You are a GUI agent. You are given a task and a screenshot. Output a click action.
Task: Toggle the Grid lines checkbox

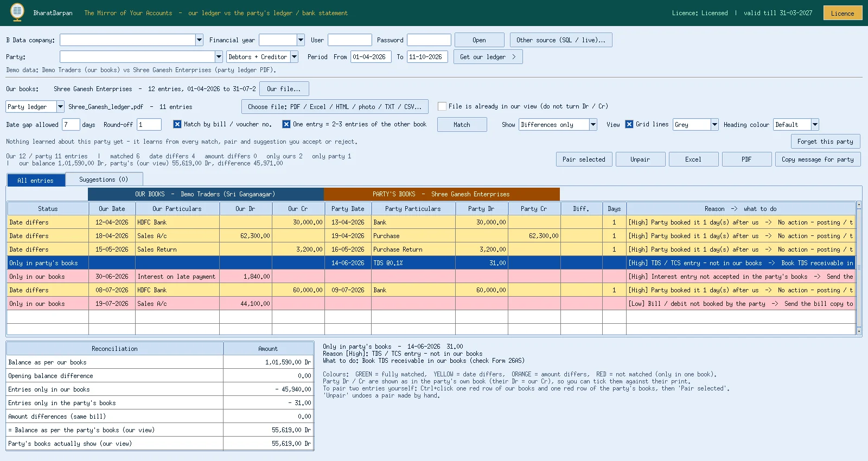click(x=629, y=124)
